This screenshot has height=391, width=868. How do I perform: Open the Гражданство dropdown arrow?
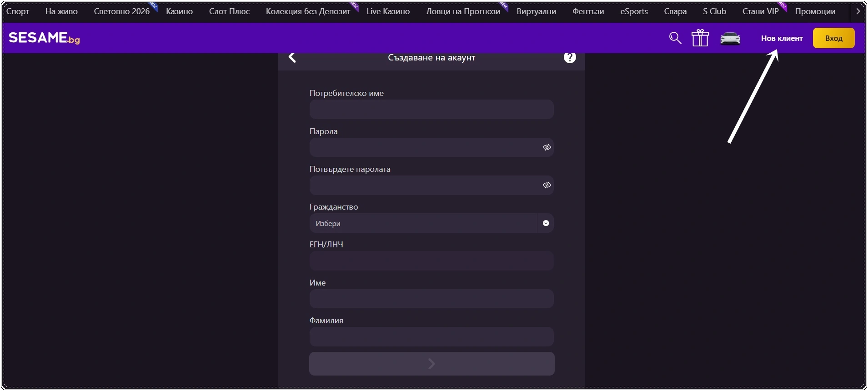[x=546, y=223]
